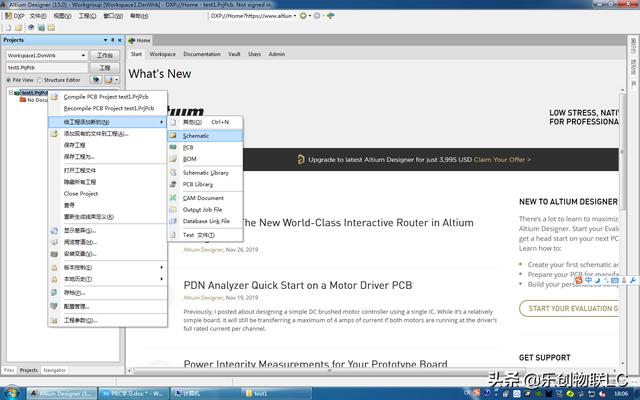Image resolution: width=640 pixels, height=400 pixels.
Task: Click the Compile PCB Project icon
Action: pyautogui.click(x=54, y=97)
